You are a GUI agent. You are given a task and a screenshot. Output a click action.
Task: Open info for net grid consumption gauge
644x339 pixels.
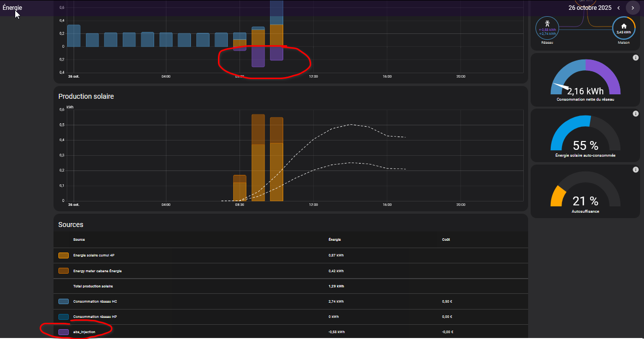tap(636, 58)
